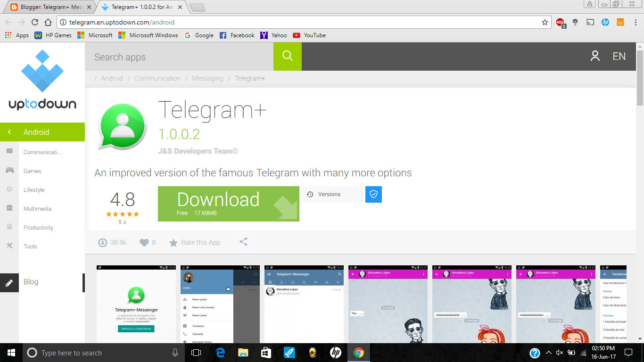Click the Tools wrench sidebar icon
This screenshot has height=362, width=644.
(x=9, y=246)
